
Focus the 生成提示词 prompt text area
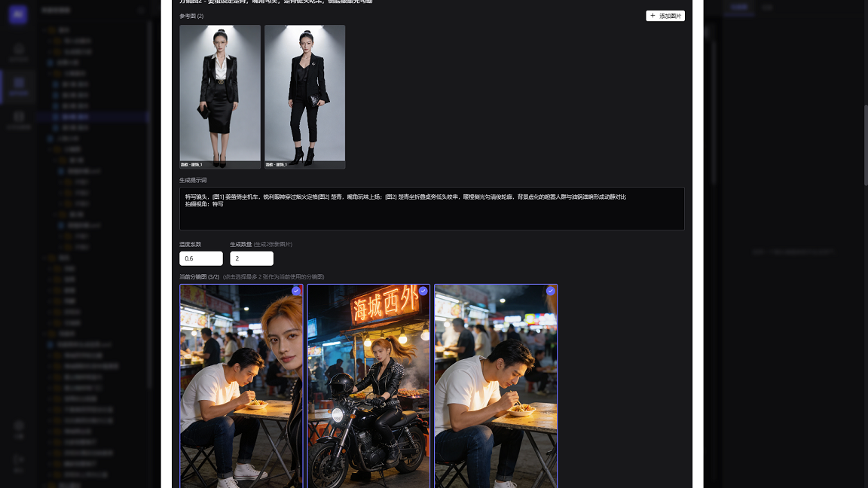pos(432,209)
